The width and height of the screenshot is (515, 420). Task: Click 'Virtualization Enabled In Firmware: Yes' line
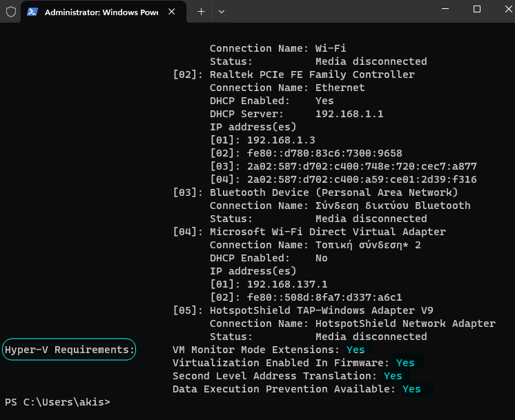pos(293,363)
